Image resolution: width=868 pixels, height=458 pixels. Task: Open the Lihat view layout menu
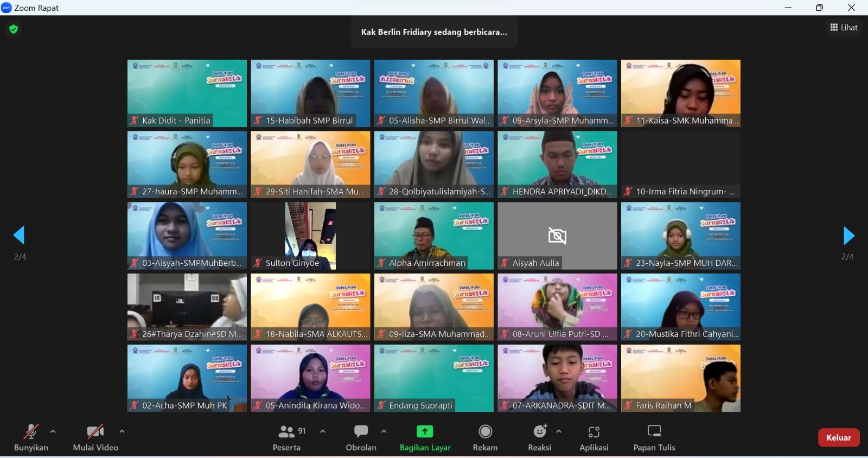point(844,27)
